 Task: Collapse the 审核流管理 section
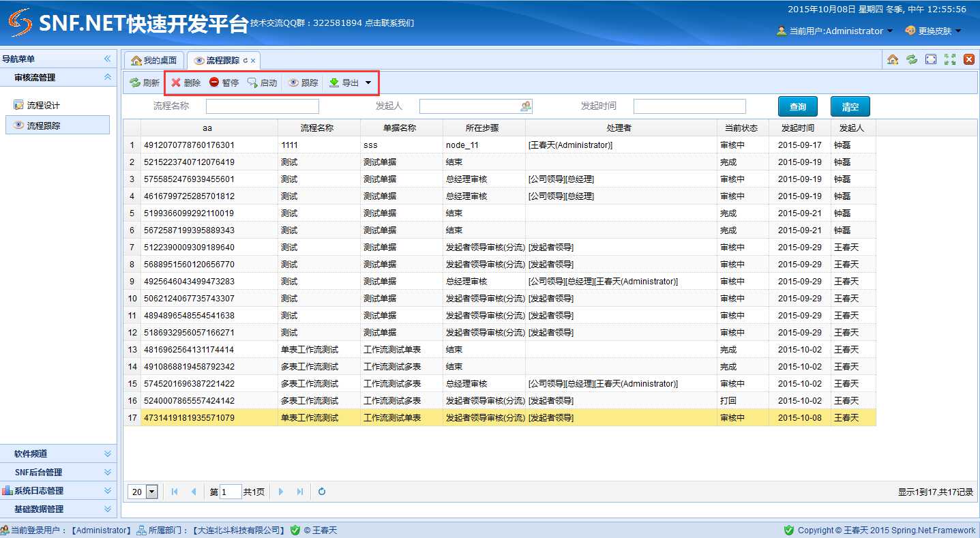[107, 77]
